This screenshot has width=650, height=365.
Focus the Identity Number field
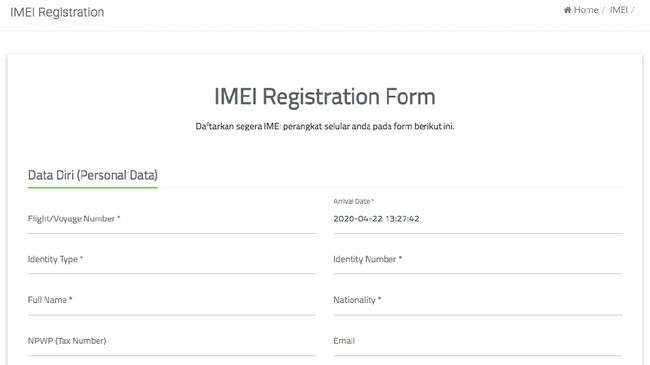[478, 260]
